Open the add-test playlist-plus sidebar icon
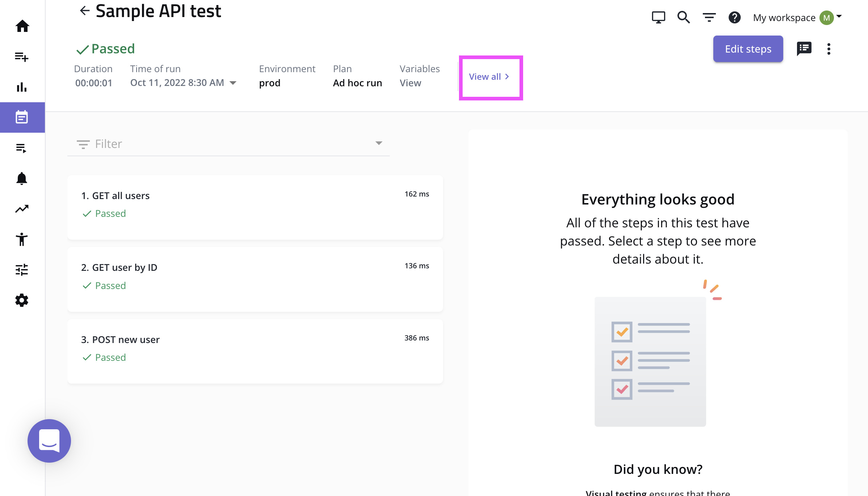 [x=22, y=57]
